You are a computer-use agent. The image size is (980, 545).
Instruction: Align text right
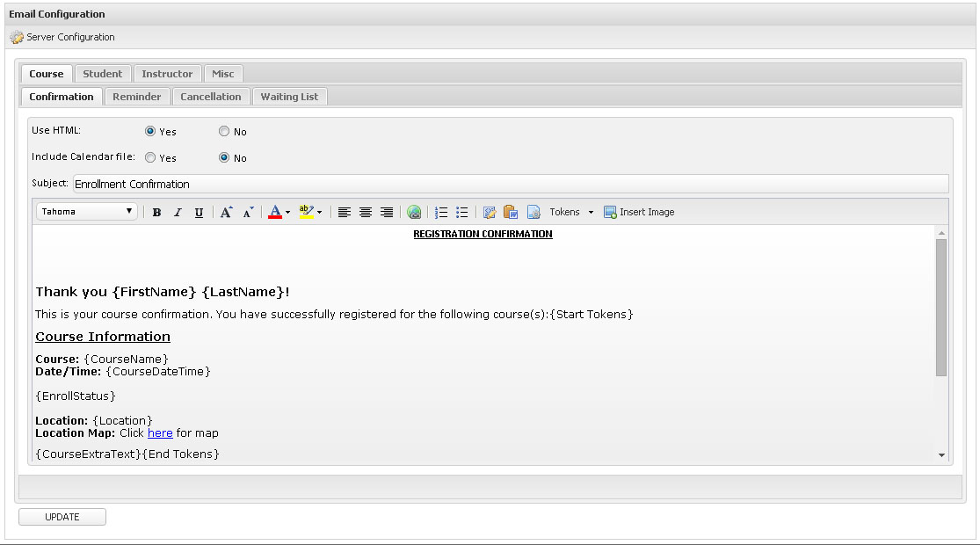(x=387, y=213)
